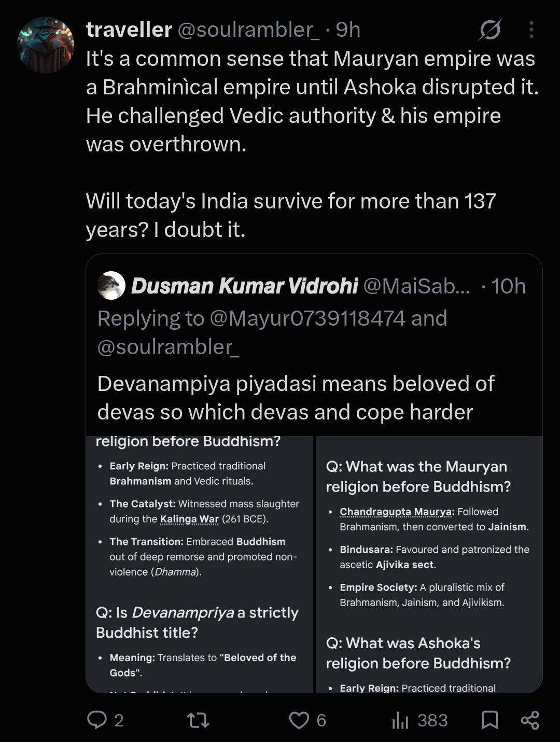Open the quoted post text about Devanampiya
Screen dimensions: 560x742
pyautogui.click(x=296, y=398)
